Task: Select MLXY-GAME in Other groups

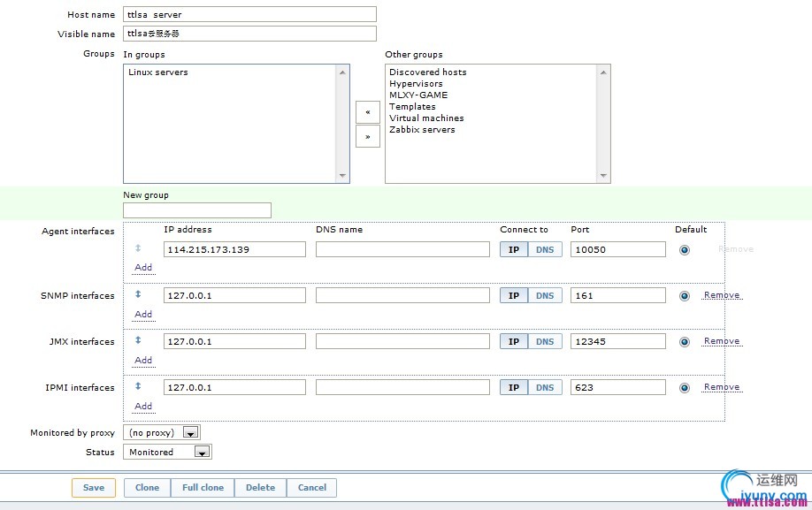Action: pyautogui.click(x=418, y=95)
